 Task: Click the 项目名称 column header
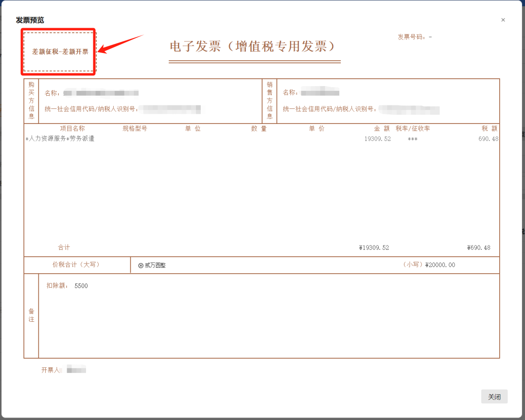[x=72, y=128]
